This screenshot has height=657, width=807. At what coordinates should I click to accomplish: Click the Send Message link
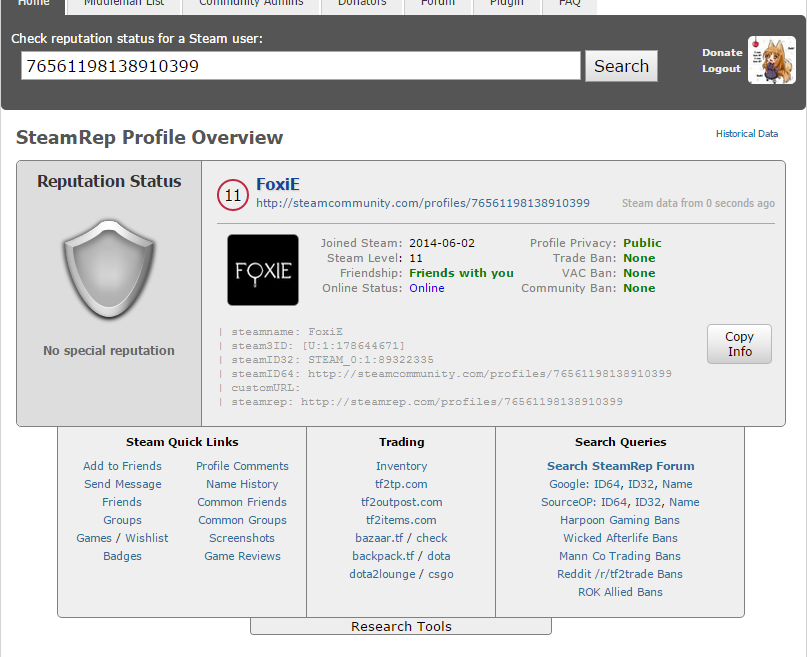point(122,484)
